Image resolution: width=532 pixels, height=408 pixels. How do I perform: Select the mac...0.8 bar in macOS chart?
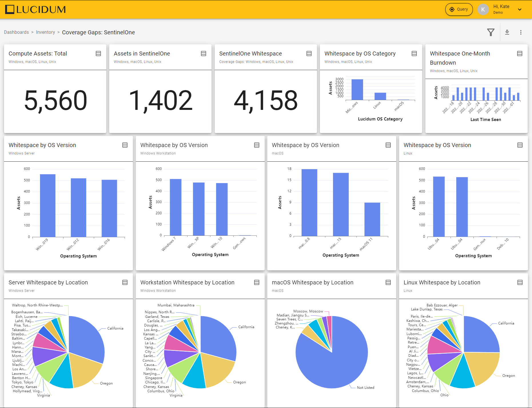(x=309, y=203)
